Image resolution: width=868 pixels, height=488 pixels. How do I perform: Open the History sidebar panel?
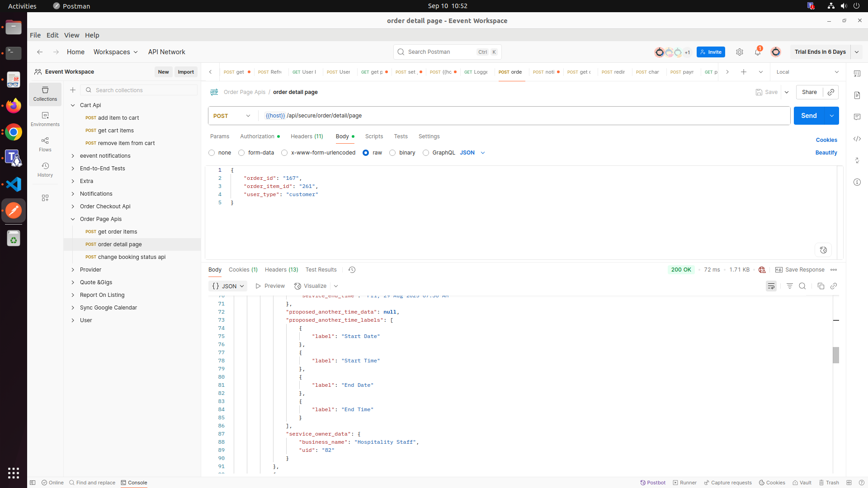45,170
